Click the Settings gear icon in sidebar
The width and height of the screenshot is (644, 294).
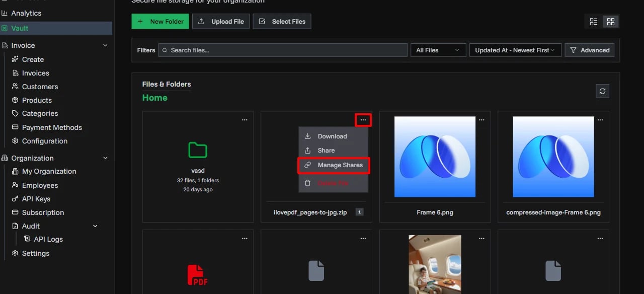[x=16, y=253]
